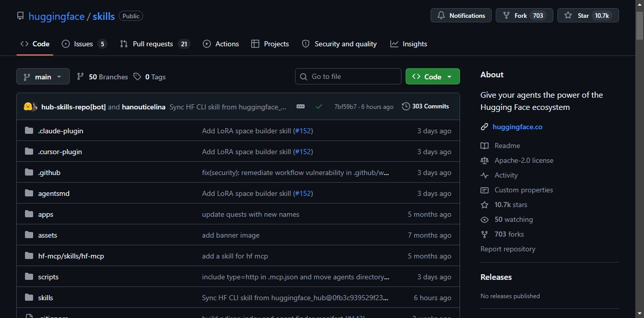644x318 pixels.
Task: Open the apps folder
Action: click(46, 214)
